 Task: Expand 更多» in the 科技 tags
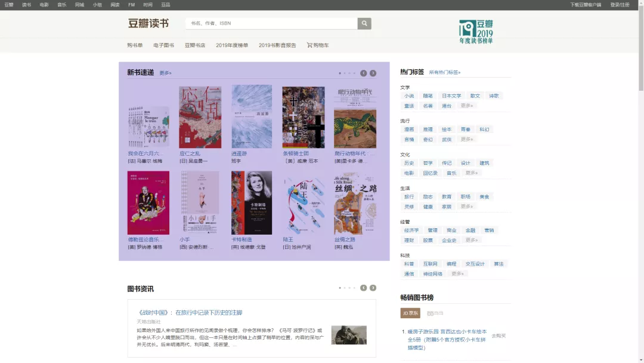point(457,274)
